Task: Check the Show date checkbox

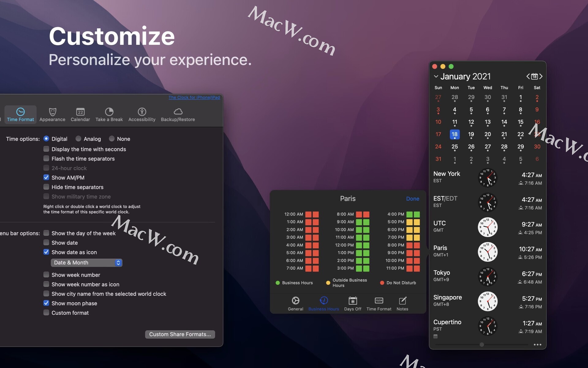Action: pyautogui.click(x=46, y=243)
